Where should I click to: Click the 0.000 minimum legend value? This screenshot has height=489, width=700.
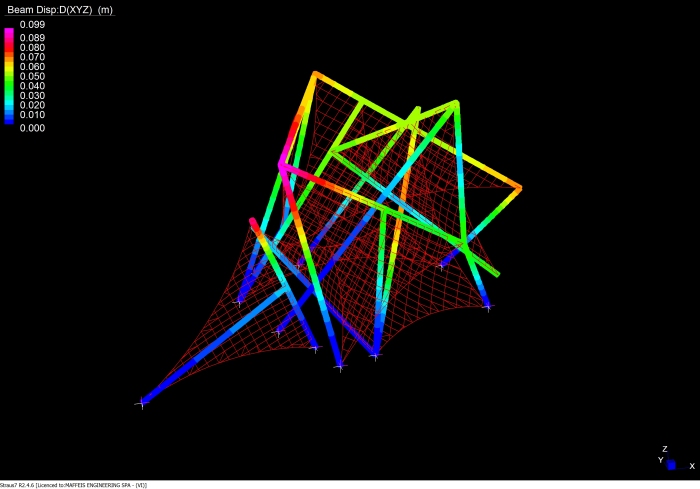tap(32, 128)
